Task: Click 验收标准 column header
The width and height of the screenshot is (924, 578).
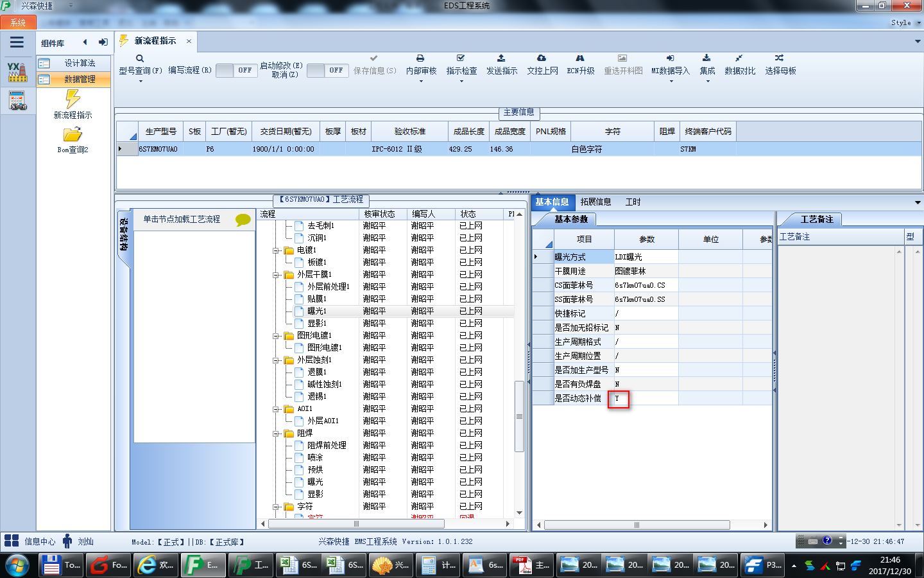Action: (x=409, y=131)
